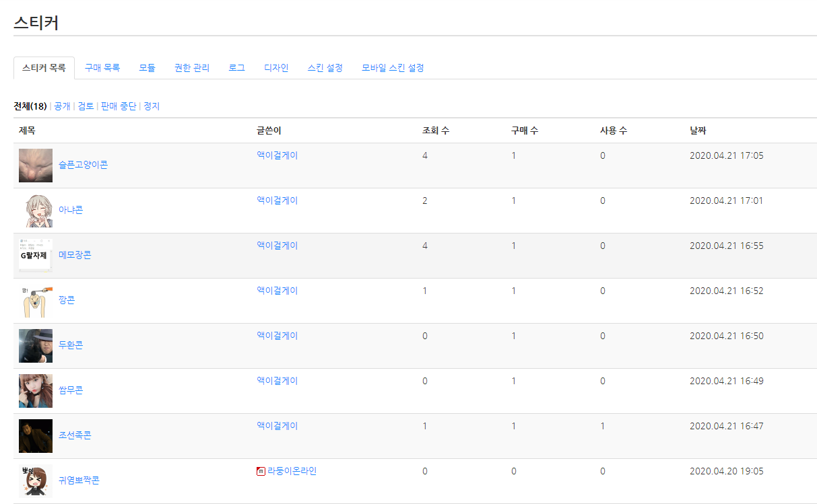The image size is (817, 504).
Task: Open the 스킨 설정 tab
Action: point(325,68)
